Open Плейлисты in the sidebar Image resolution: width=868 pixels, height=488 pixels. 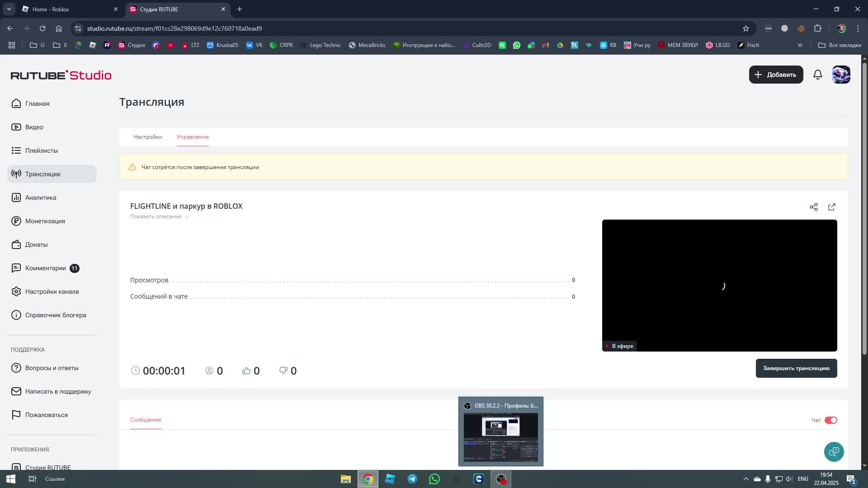52,150
